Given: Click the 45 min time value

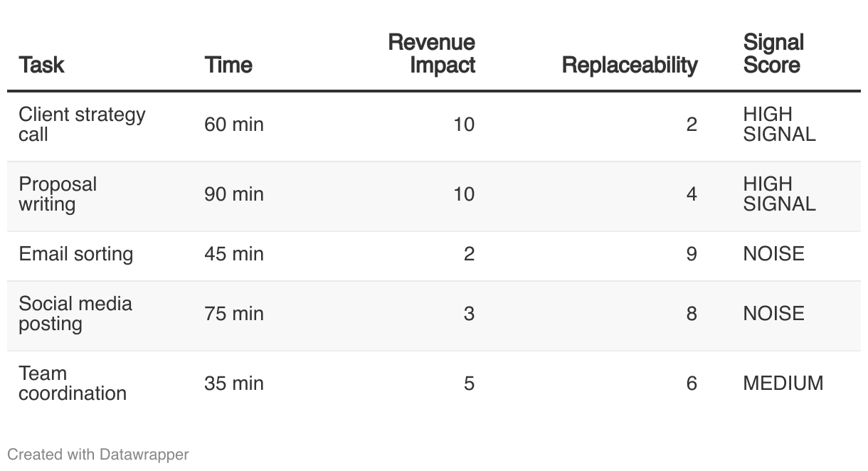Looking at the screenshot, I should [x=234, y=254].
